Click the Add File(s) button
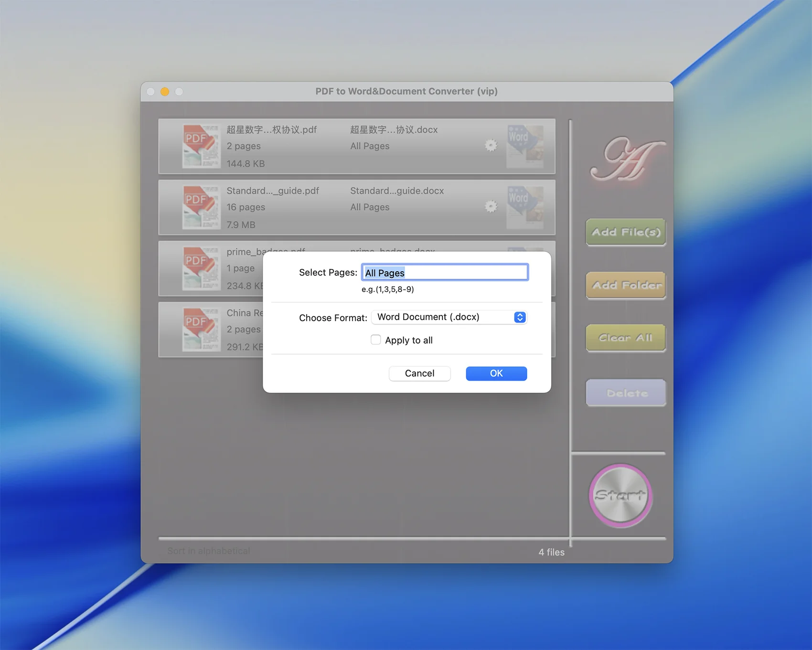Viewport: 812px width, 650px height. tap(625, 232)
